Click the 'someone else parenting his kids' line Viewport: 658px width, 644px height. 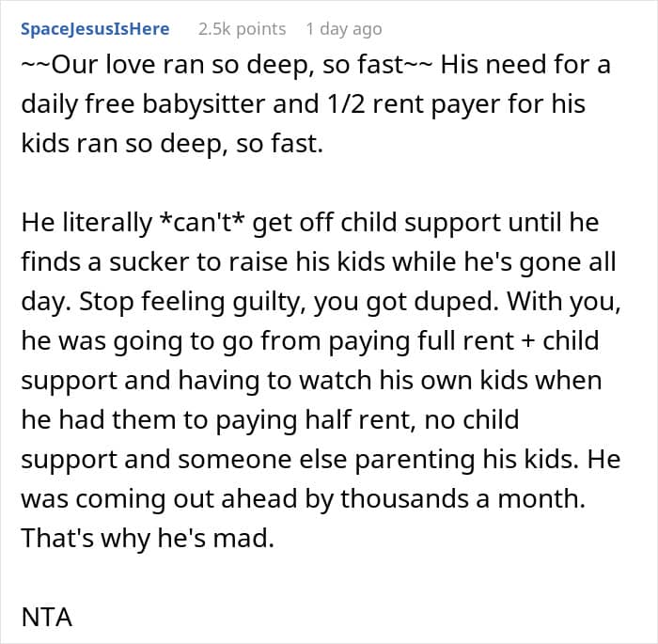(x=321, y=460)
